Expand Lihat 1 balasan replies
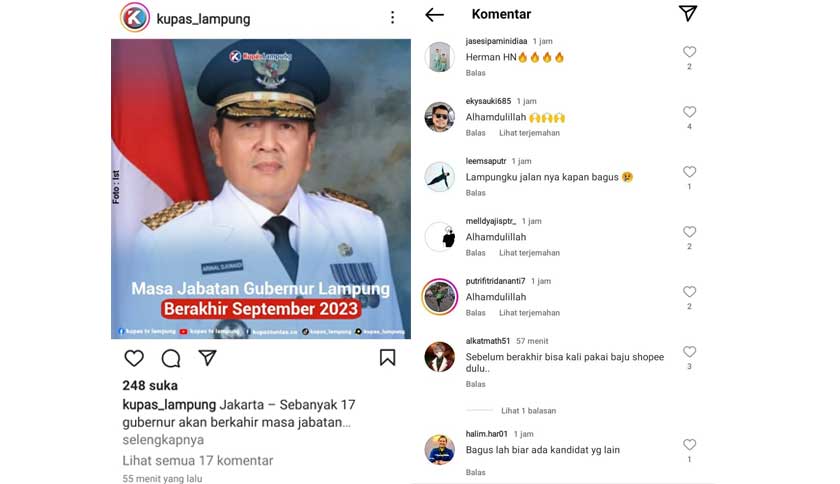The height and width of the screenshot is (484, 840). point(528,411)
